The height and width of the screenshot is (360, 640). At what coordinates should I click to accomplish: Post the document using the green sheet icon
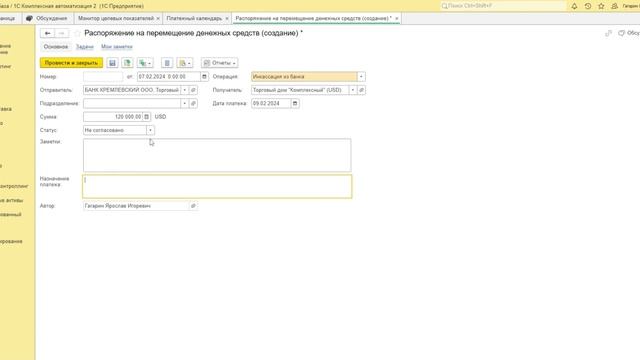point(127,63)
